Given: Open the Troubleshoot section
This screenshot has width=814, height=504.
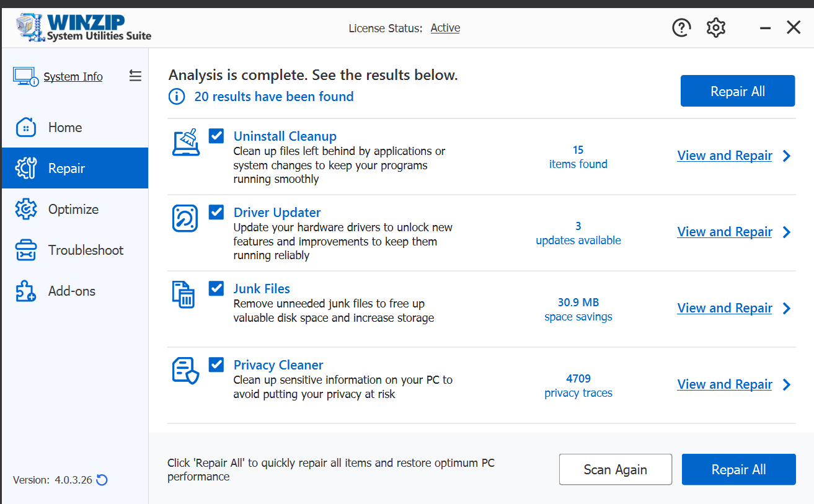Looking at the screenshot, I should tap(75, 250).
